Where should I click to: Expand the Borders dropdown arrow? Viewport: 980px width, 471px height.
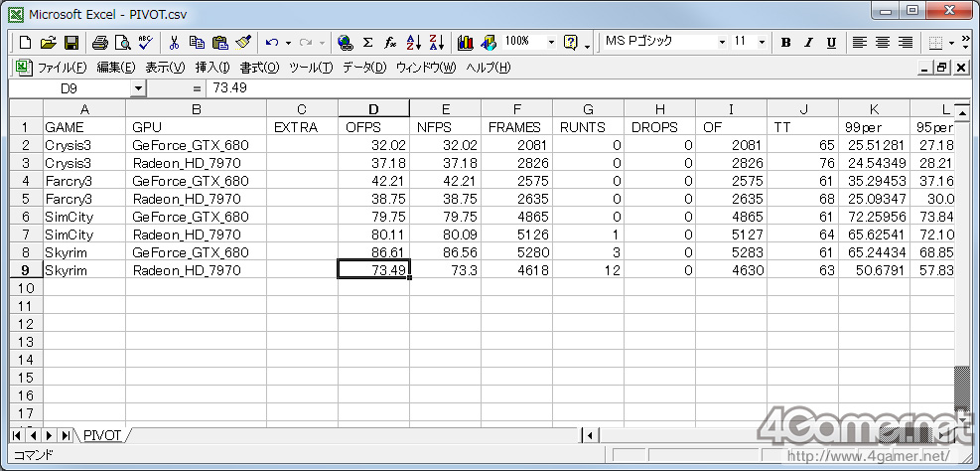pyautogui.click(x=951, y=43)
